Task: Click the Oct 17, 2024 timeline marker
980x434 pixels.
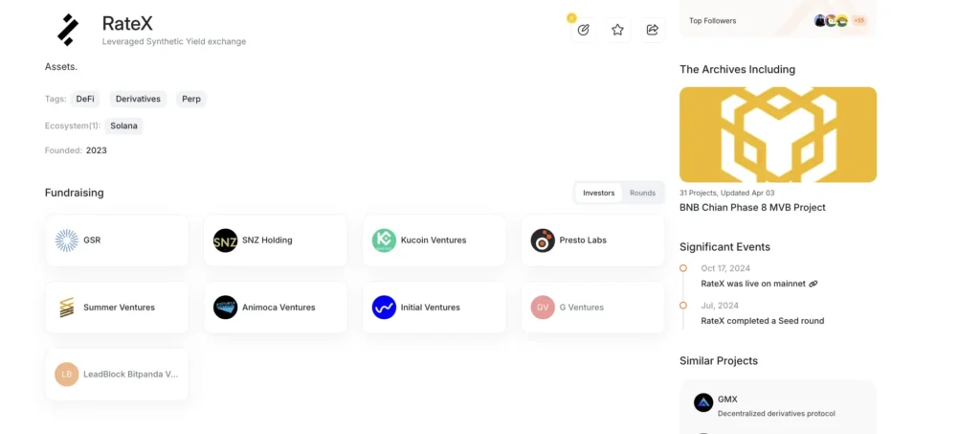Action: coord(683,267)
